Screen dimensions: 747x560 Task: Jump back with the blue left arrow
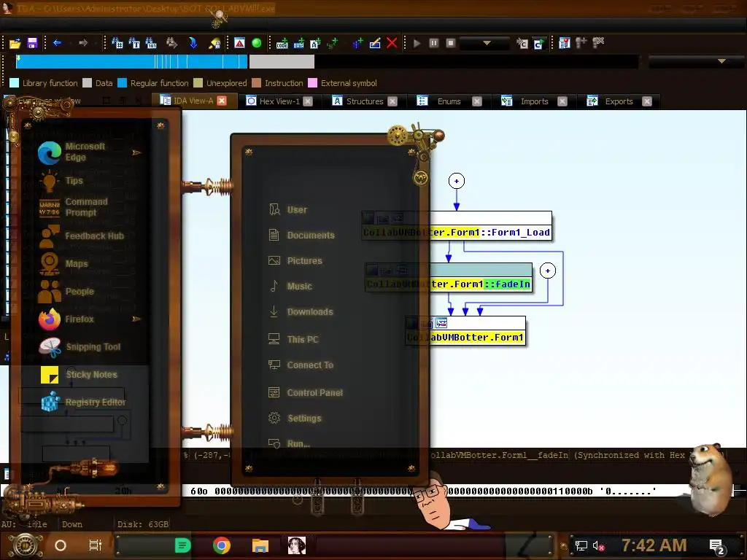(57, 43)
